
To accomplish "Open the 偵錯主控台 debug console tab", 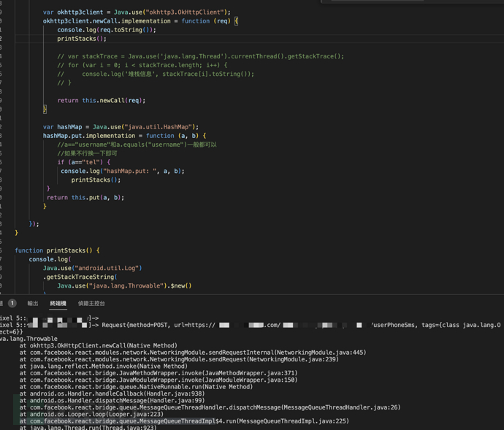I will coord(91,304).
